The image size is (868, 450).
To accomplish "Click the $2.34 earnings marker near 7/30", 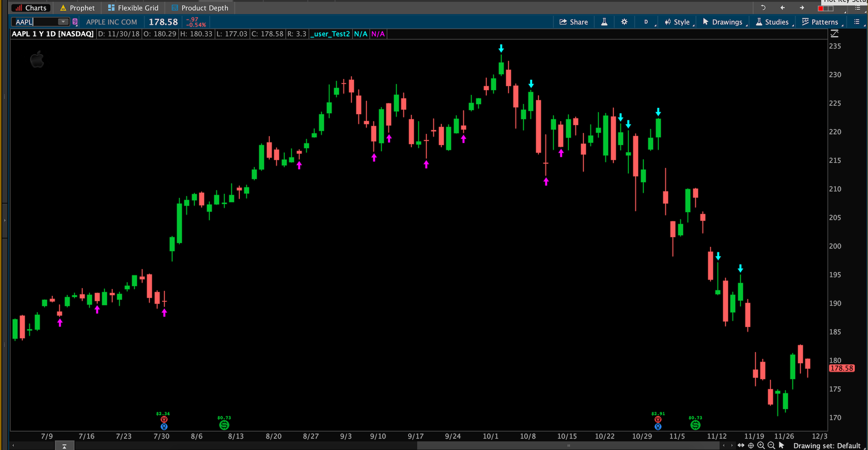I will [164, 419].
